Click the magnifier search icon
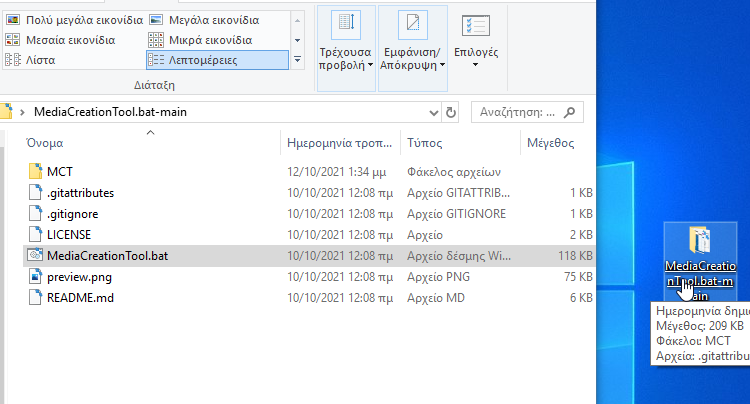 pos(569,112)
